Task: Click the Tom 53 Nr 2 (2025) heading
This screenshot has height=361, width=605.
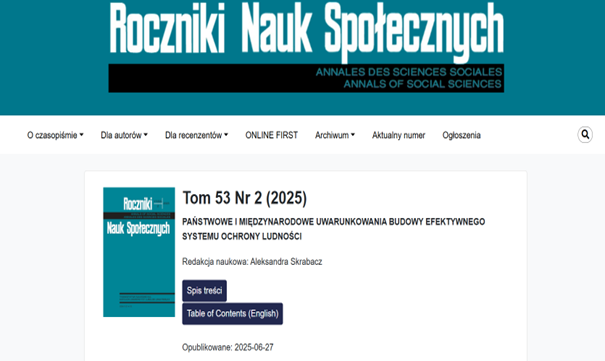Action: 245,198
